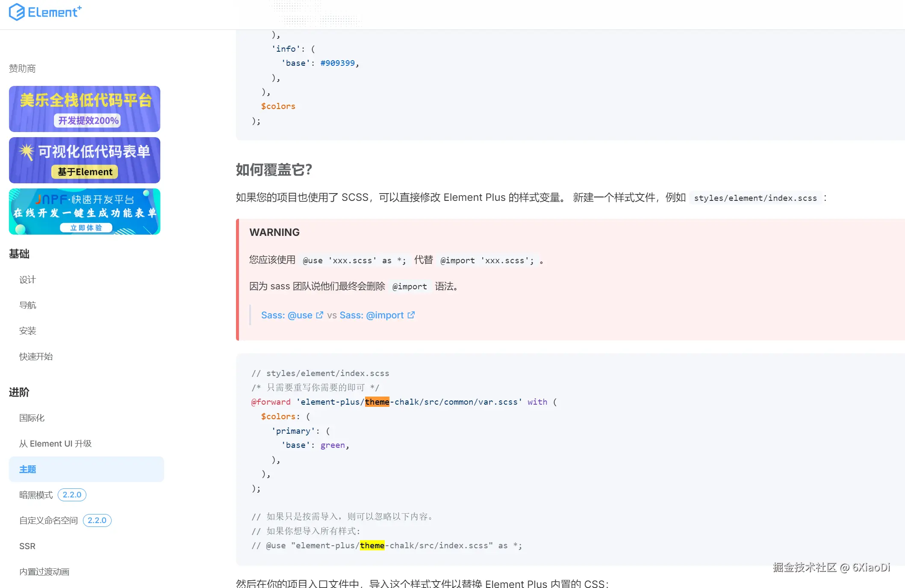Select the active 主题 sidebar item
Viewport: 905px width, 588px height.
pyautogui.click(x=27, y=469)
